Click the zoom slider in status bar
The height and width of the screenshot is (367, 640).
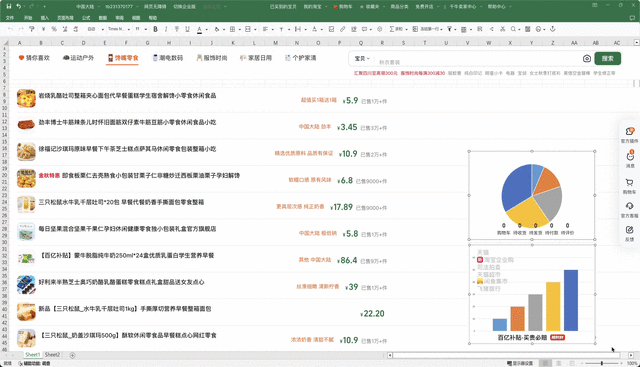tap(602, 363)
